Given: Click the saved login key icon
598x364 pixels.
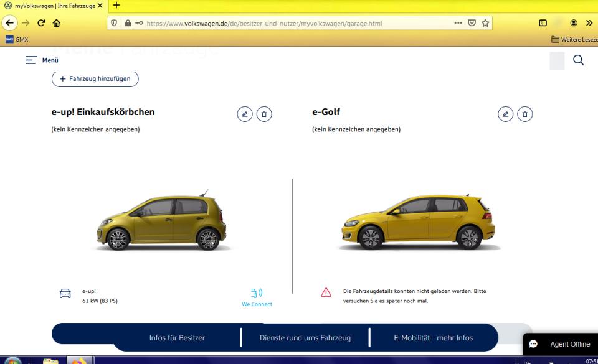Looking at the screenshot, I should (x=139, y=23).
